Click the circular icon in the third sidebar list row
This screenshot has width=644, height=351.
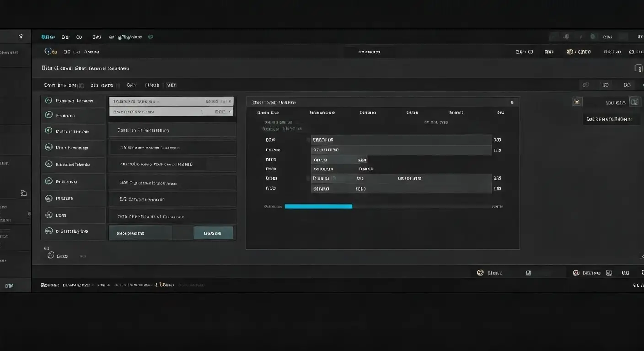48,131
